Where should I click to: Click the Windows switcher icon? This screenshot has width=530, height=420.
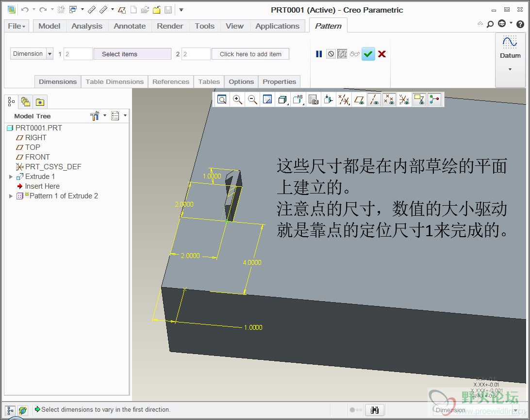coord(73,10)
